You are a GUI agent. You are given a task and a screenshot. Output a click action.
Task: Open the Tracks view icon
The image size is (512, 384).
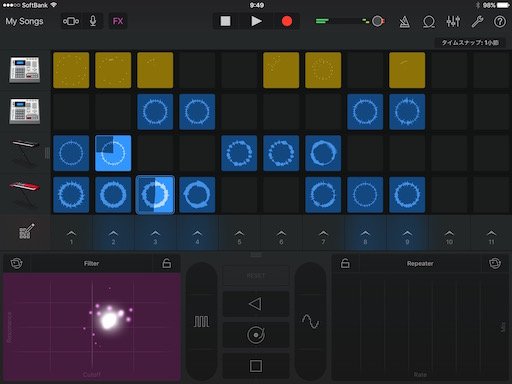click(x=71, y=21)
